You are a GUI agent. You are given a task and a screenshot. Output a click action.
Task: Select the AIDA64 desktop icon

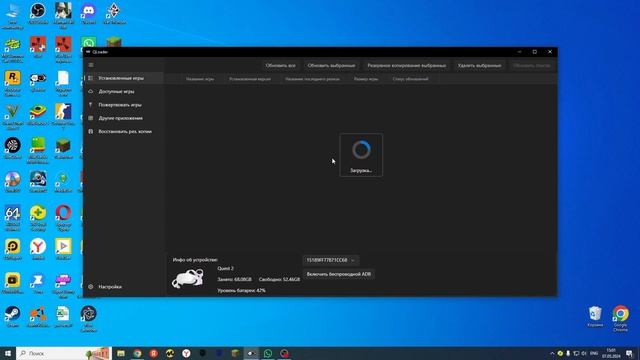point(13,218)
